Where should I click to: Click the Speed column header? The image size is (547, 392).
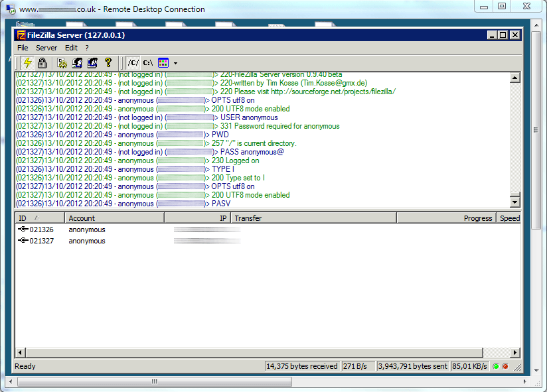click(x=508, y=218)
